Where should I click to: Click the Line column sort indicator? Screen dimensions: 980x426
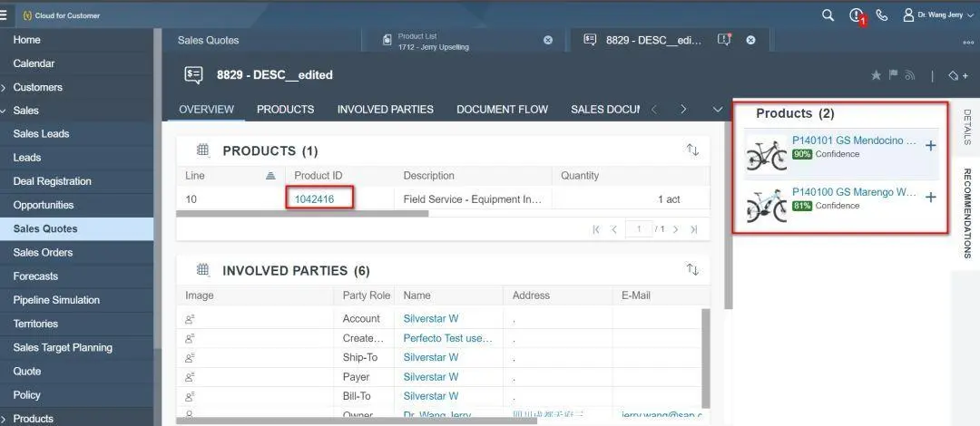click(270, 176)
